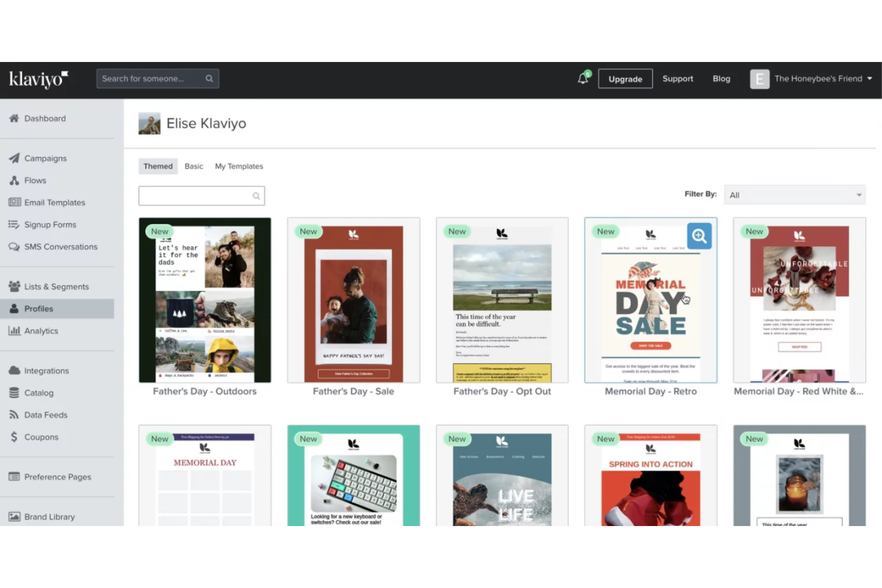Open the Brand Library
882x588 pixels.
[49, 517]
